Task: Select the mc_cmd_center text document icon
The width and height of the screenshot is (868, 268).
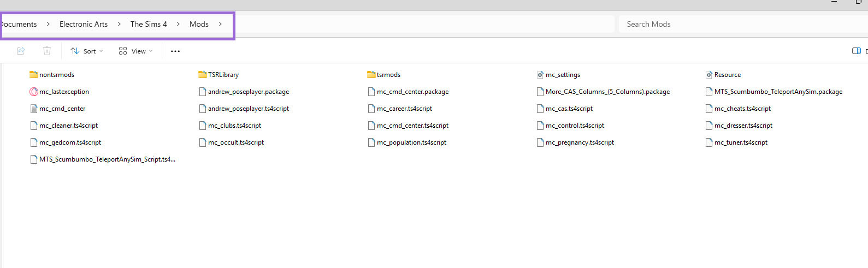Action: [34, 109]
